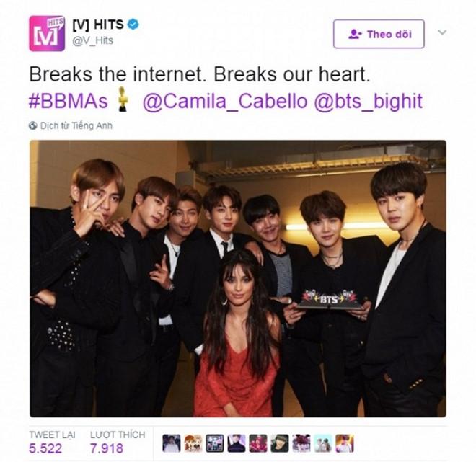Open fifth liker avatar in row
This screenshot has width=476, height=462.
click(x=258, y=443)
